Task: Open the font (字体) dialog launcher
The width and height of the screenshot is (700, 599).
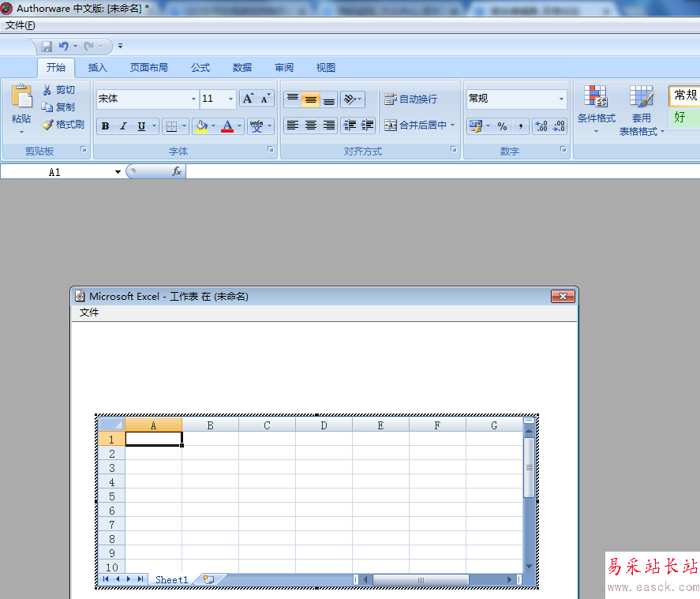Action: tap(270, 149)
